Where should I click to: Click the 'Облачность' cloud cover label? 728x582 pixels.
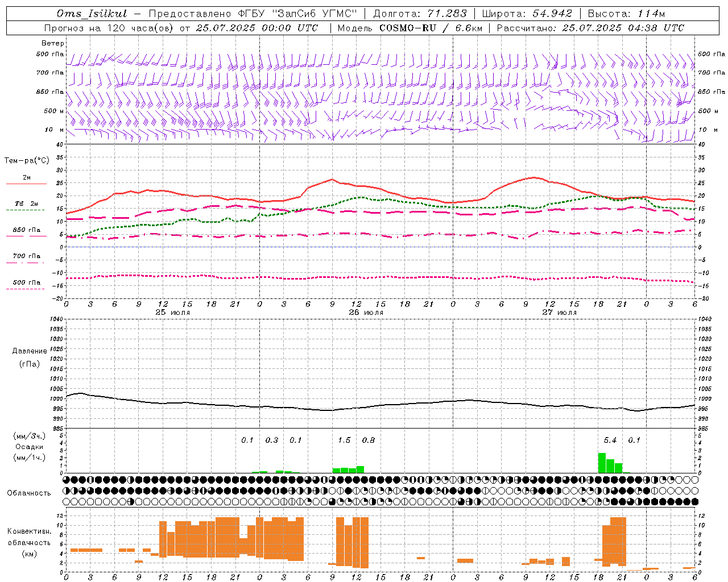point(29,493)
